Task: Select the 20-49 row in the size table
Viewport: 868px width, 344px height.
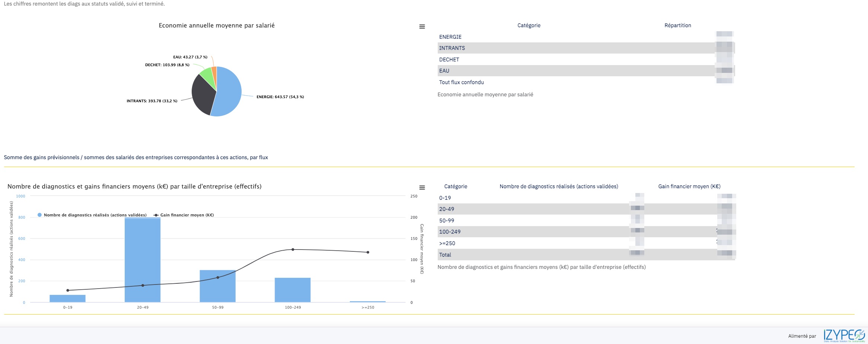Action: 587,209
